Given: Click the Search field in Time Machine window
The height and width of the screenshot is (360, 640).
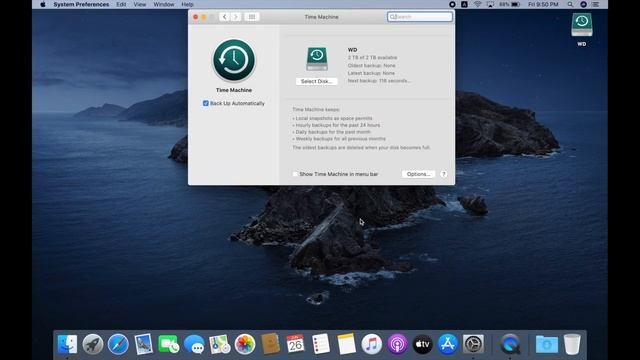Looking at the screenshot, I should [x=420, y=17].
